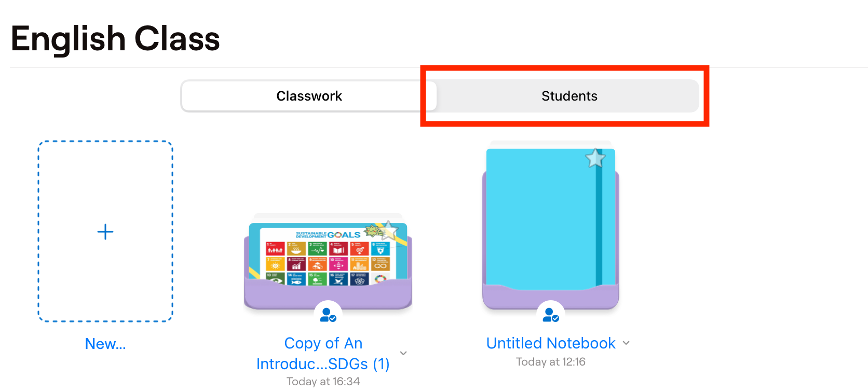Click the New... link label

105,344
